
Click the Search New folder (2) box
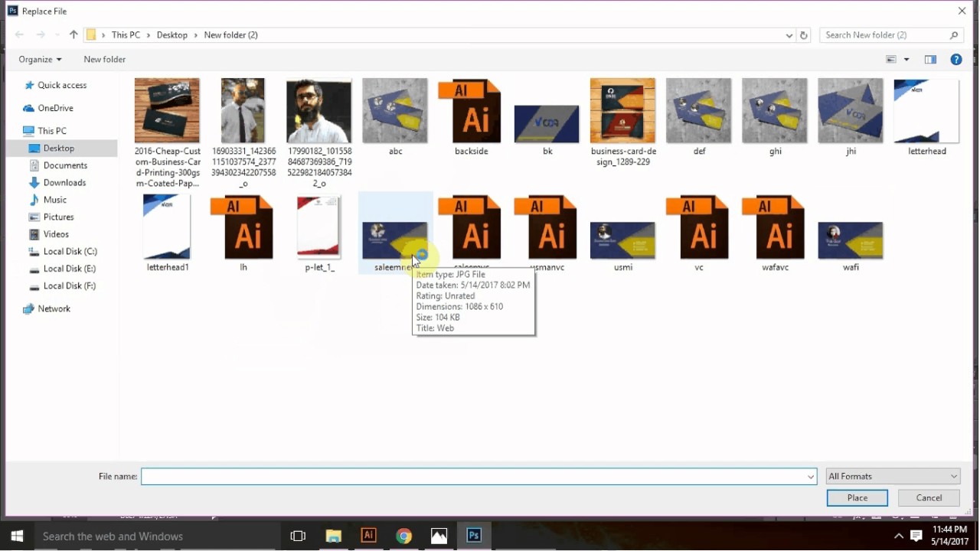point(891,35)
